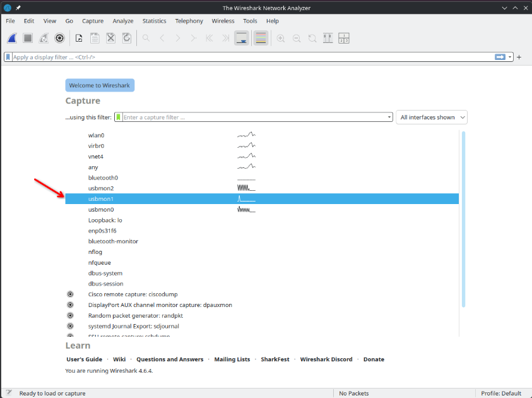Expand the display filter history dropdown arrow
Image resolution: width=532 pixels, height=398 pixels.
click(x=510, y=57)
